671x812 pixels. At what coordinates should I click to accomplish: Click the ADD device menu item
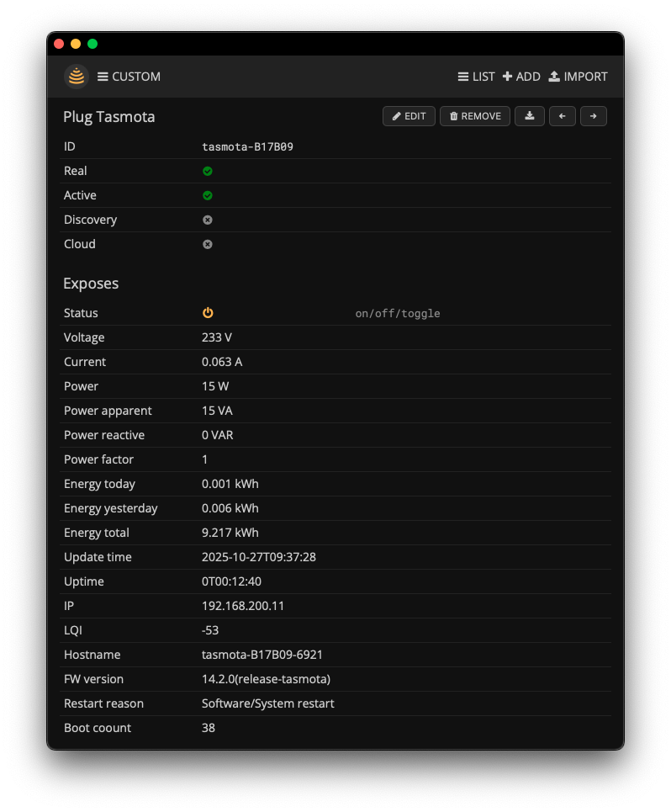(521, 77)
